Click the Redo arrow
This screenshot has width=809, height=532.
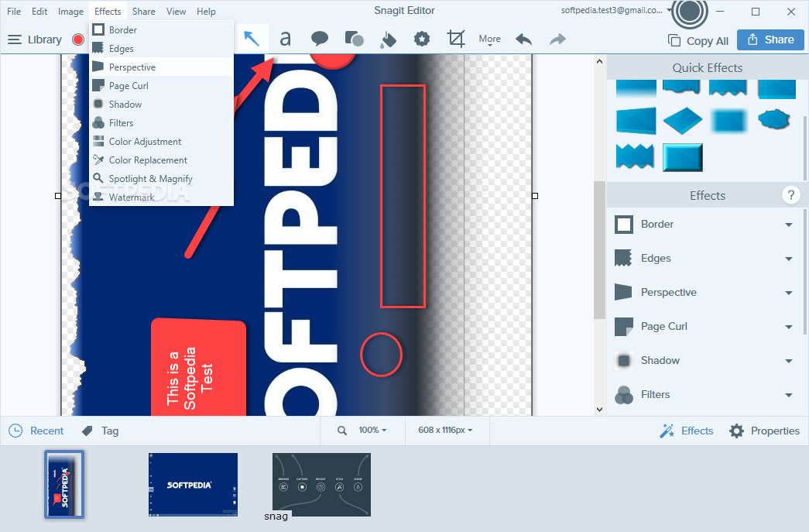557,39
